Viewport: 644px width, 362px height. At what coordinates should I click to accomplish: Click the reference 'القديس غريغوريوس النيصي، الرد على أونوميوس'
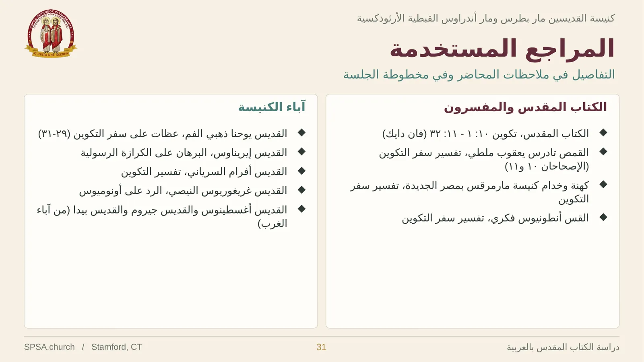183,191
